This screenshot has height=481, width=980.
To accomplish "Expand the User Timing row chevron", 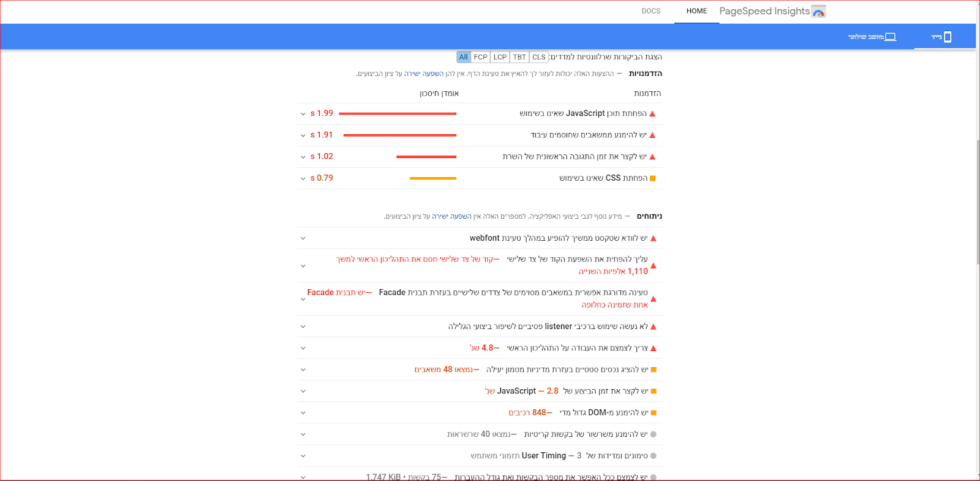I will [303, 456].
